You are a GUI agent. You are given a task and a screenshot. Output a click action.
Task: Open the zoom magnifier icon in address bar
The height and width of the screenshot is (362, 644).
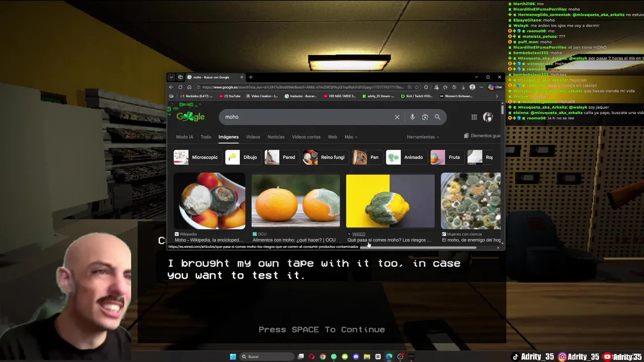pyautogui.click(x=410, y=87)
